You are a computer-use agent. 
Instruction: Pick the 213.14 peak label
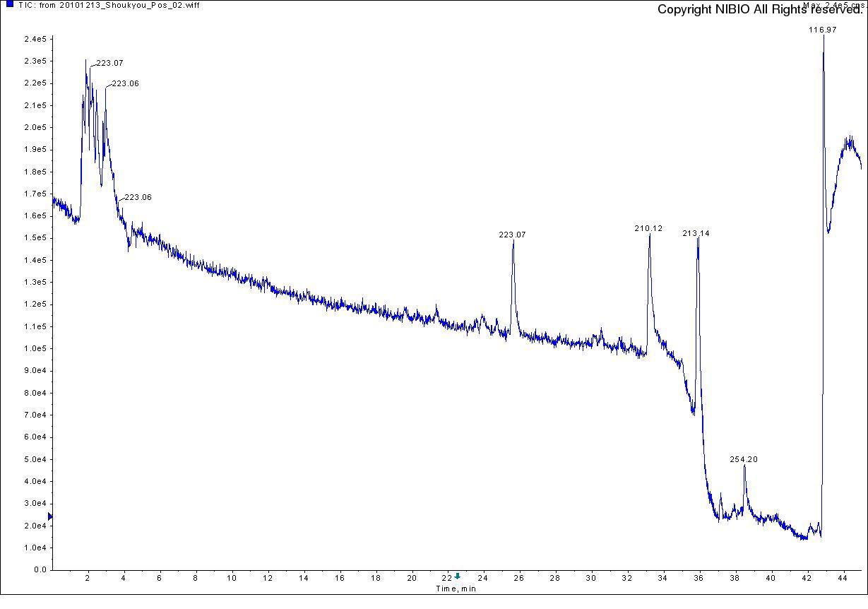tap(696, 233)
